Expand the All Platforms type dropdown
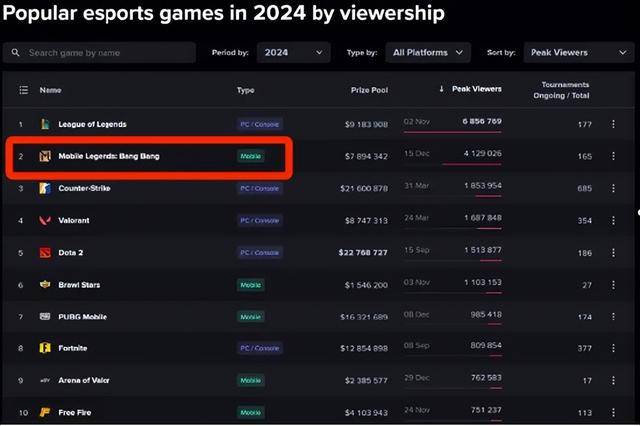This screenshot has height=426, width=640. [428, 53]
